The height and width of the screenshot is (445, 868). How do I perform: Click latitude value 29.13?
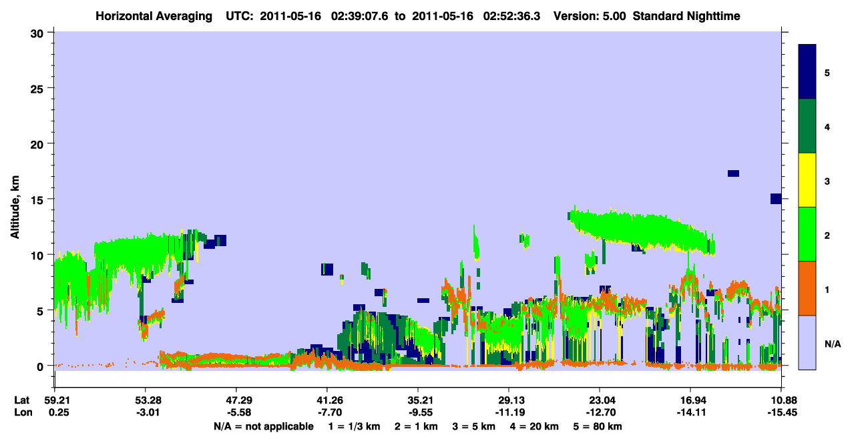point(509,400)
